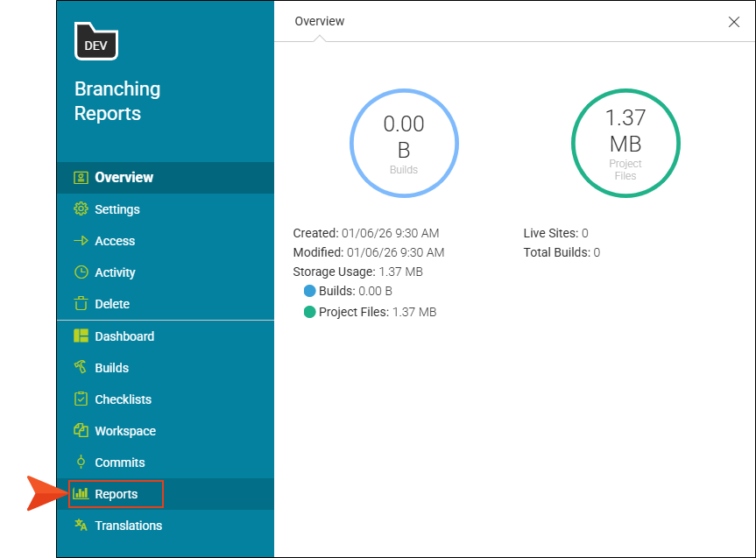Click the Builds hammer icon
Image resolution: width=756 pixels, height=558 pixels.
[81, 368]
